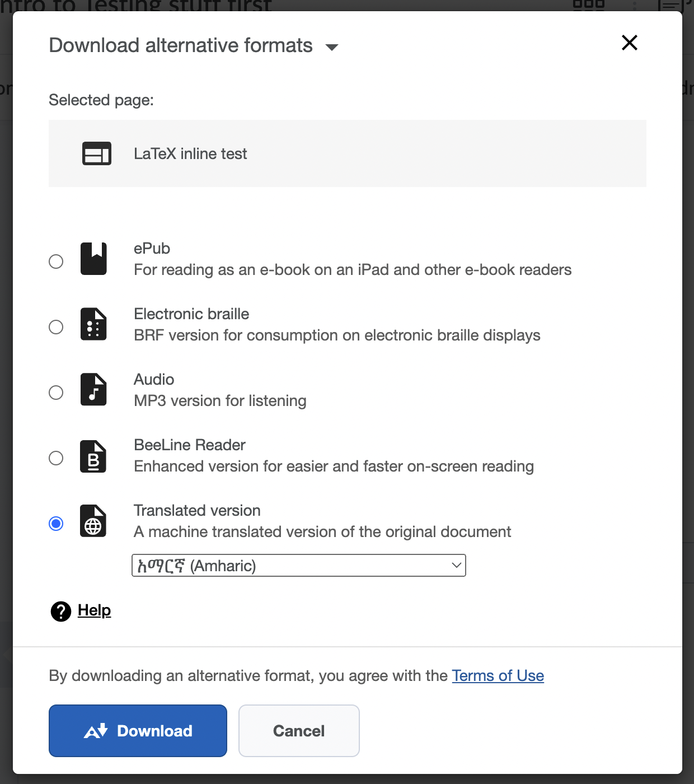This screenshot has height=784, width=694.
Task: Click the Audio MP3 note icon
Action: coord(93,390)
